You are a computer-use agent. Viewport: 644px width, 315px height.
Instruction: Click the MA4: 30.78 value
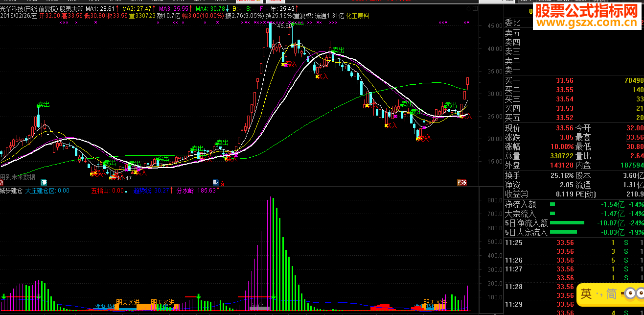coord(210,9)
